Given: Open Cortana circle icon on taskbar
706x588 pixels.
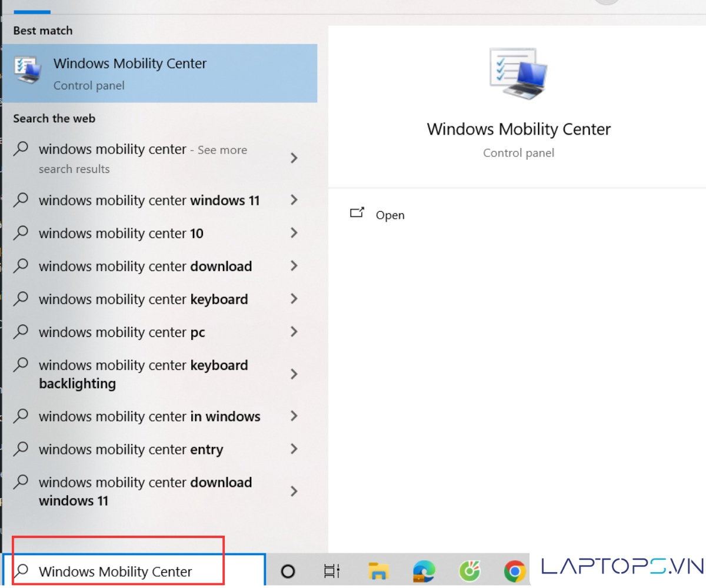Looking at the screenshot, I should pos(288,570).
